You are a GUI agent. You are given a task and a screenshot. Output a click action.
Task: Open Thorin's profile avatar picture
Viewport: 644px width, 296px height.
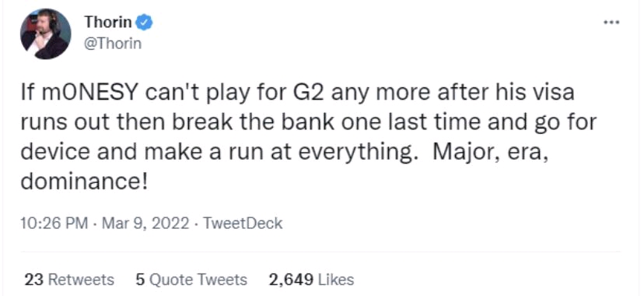click(x=45, y=33)
